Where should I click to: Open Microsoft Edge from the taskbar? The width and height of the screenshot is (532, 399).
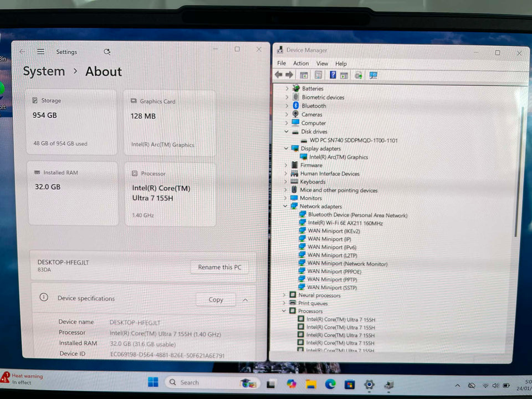click(330, 383)
